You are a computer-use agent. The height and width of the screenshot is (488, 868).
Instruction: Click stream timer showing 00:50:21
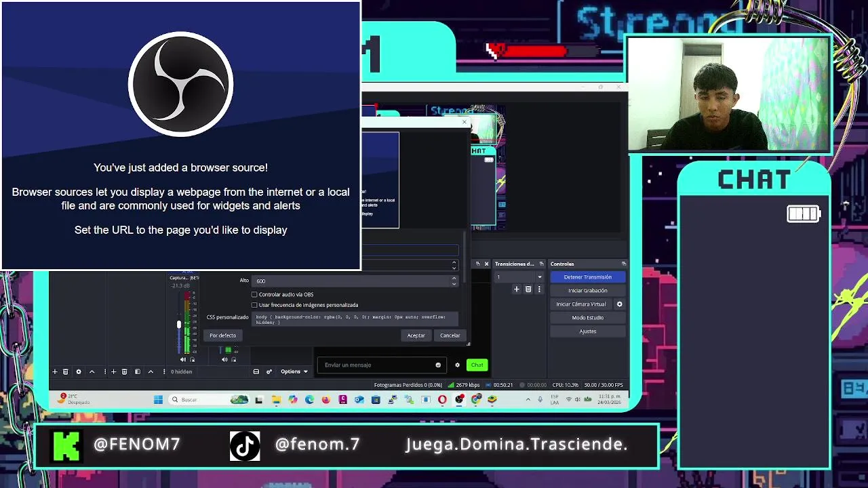502,385
